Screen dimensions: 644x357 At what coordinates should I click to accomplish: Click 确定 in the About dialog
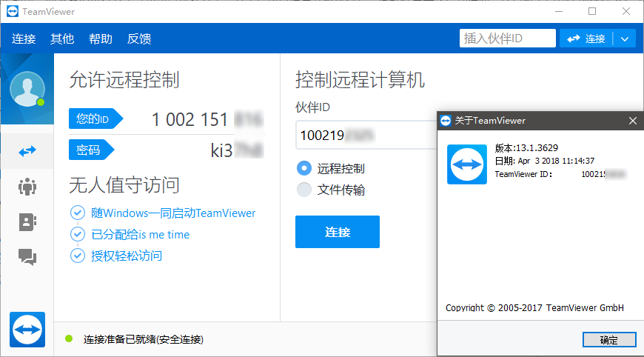point(609,340)
